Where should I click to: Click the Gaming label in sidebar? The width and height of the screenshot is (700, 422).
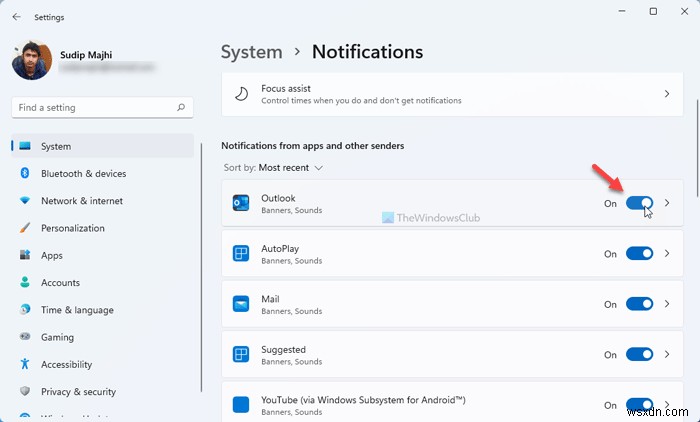tap(57, 337)
